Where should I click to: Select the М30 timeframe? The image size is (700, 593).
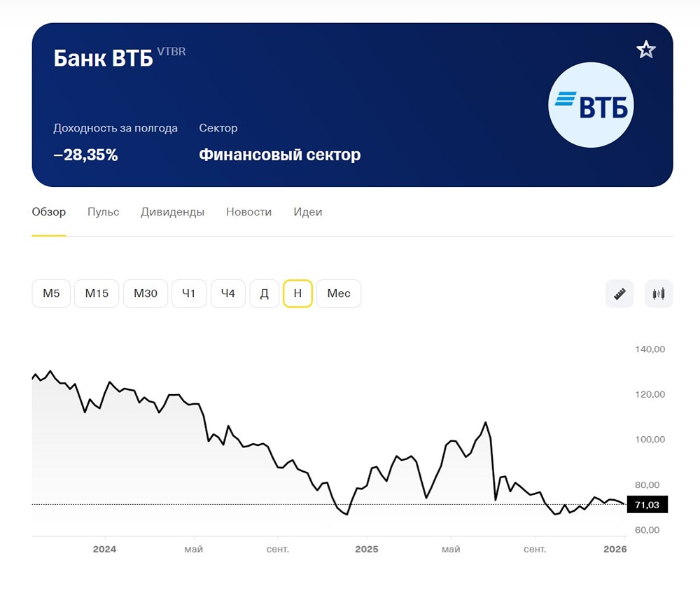[146, 294]
